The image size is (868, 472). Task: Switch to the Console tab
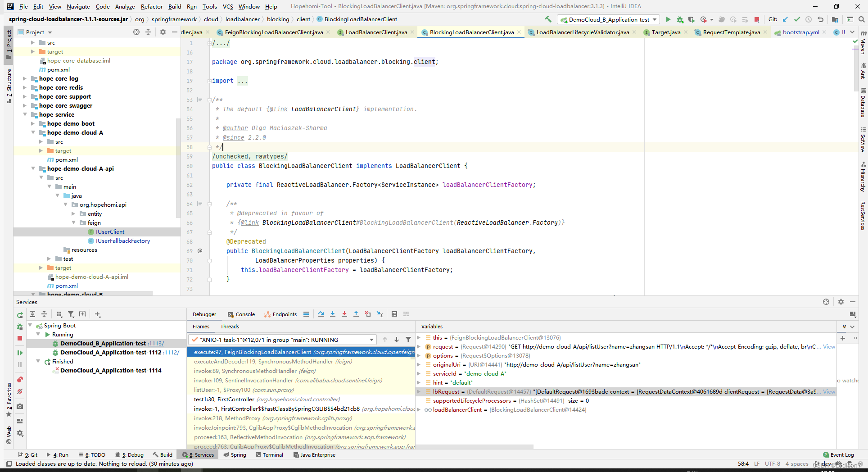point(241,314)
